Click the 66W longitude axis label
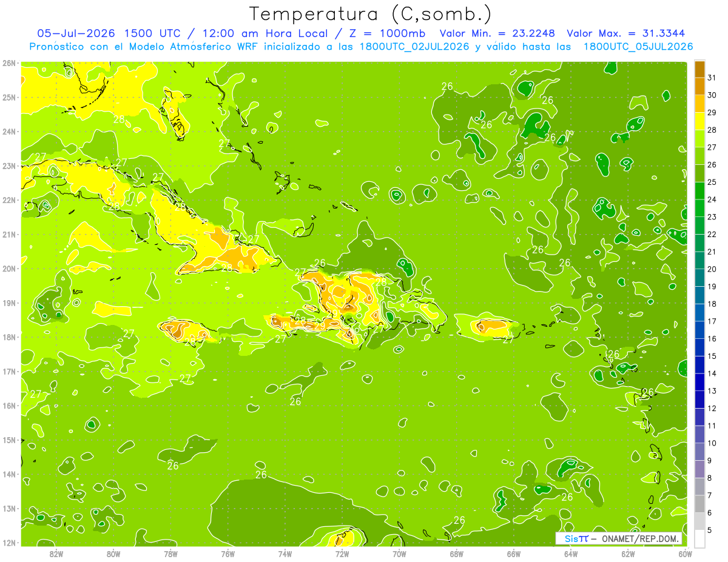Screen dimensions: 728x562 [x=514, y=554]
